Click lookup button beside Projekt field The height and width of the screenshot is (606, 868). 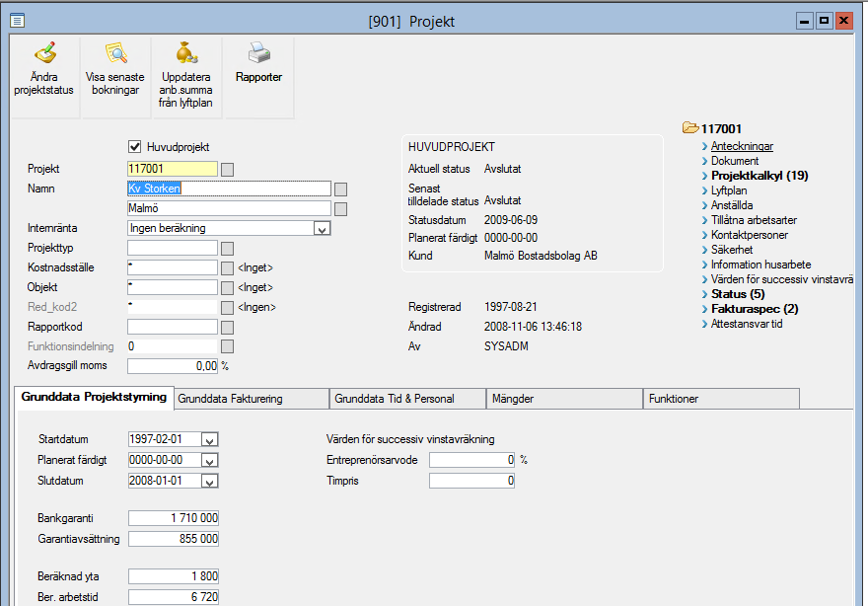click(x=227, y=170)
